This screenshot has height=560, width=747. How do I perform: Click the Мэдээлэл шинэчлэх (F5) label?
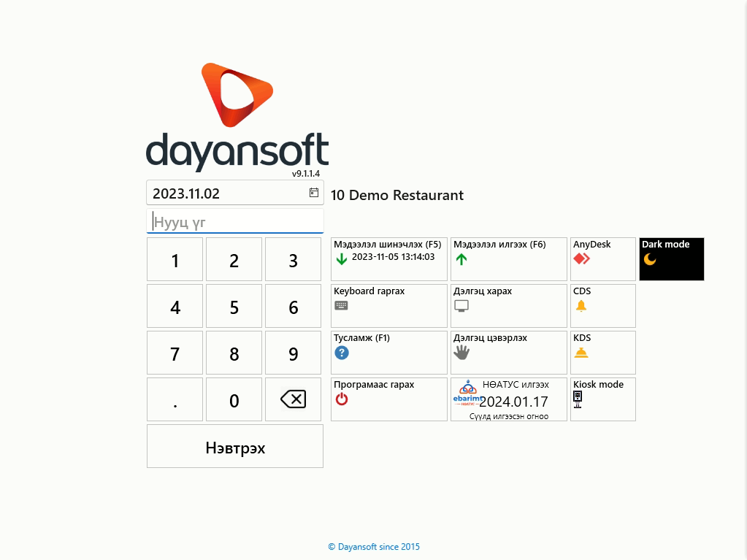387,245
